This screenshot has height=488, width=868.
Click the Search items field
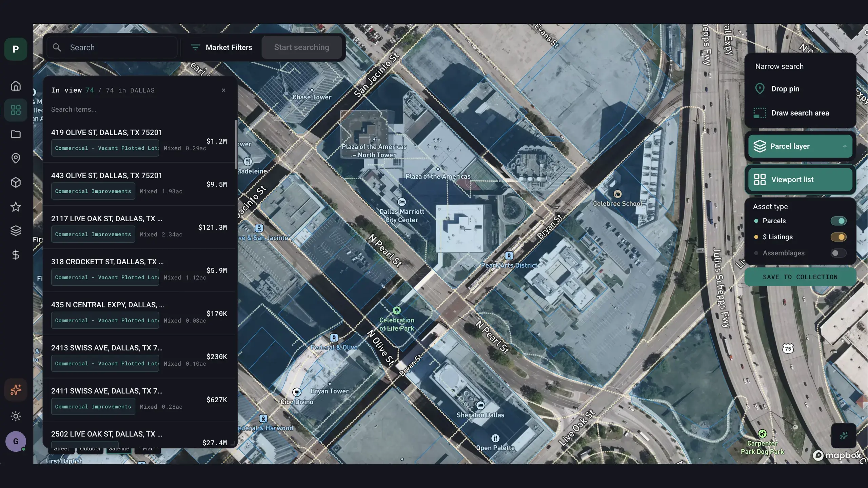click(139, 109)
